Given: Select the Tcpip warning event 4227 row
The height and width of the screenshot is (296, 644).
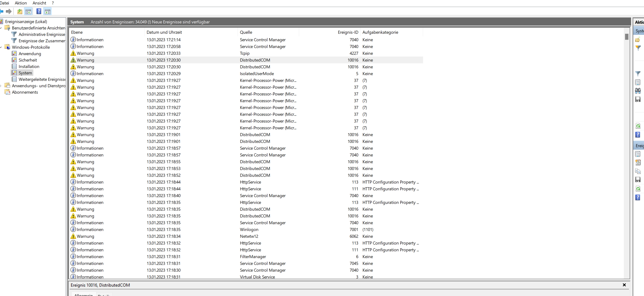Looking at the screenshot, I should pos(244,53).
